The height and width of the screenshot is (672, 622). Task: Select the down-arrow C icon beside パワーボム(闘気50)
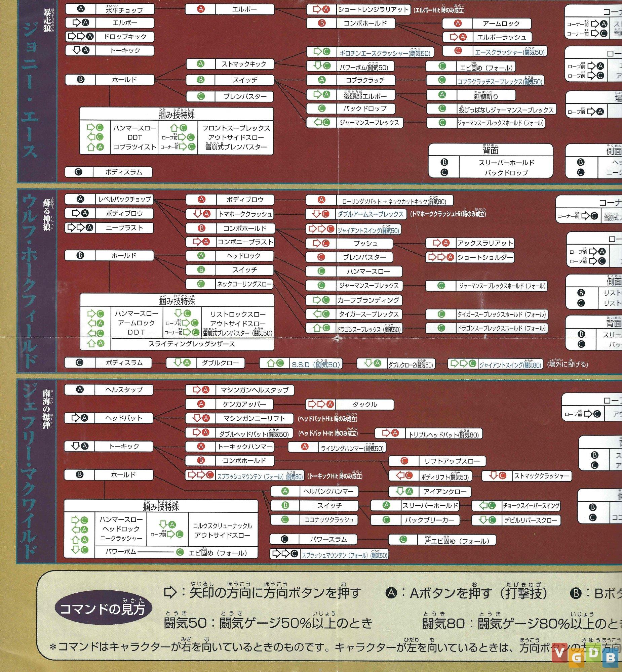pyautogui.click(x=322, y=66)
